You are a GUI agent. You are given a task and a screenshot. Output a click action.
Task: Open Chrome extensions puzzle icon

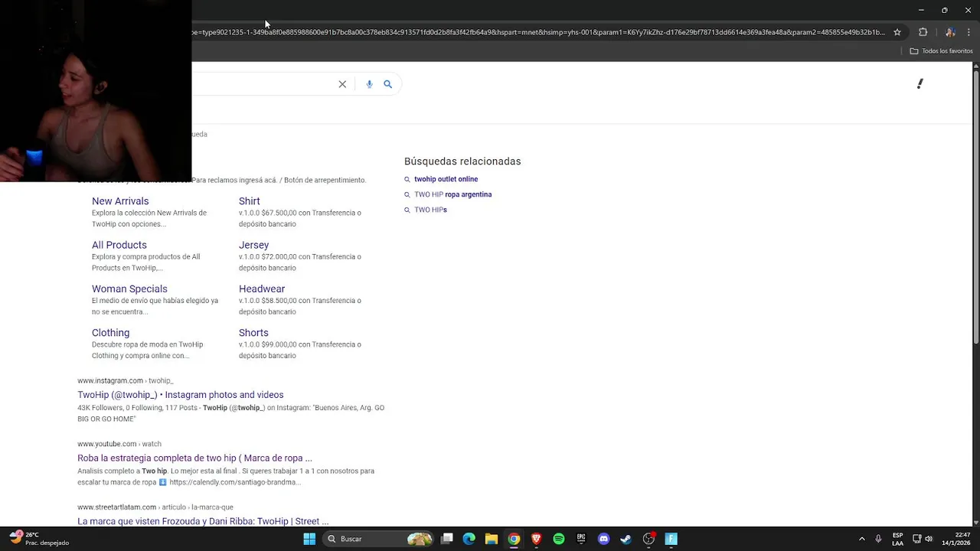click(x=923, y=32)
